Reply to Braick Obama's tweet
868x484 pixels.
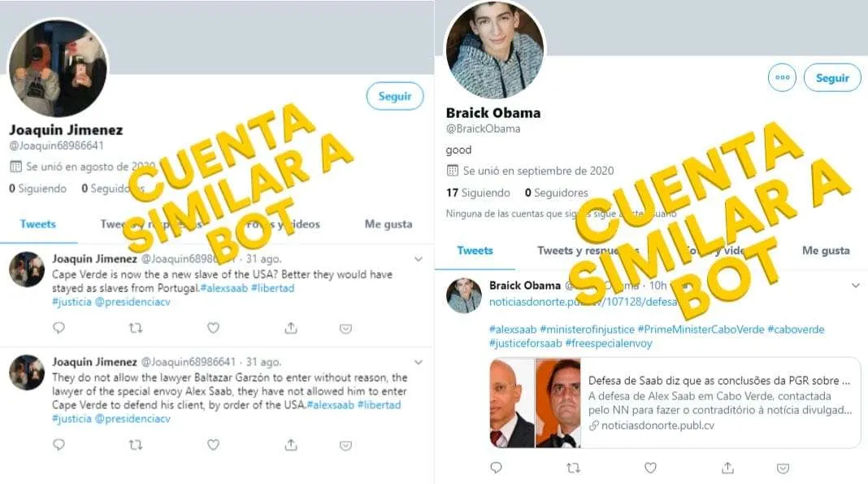[496, 468]
